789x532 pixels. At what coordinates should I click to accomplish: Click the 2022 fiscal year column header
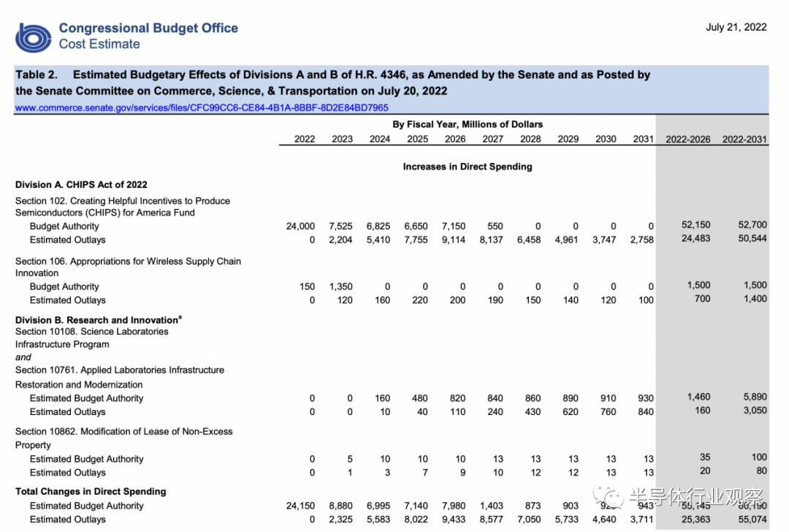[x=305, y=139]
